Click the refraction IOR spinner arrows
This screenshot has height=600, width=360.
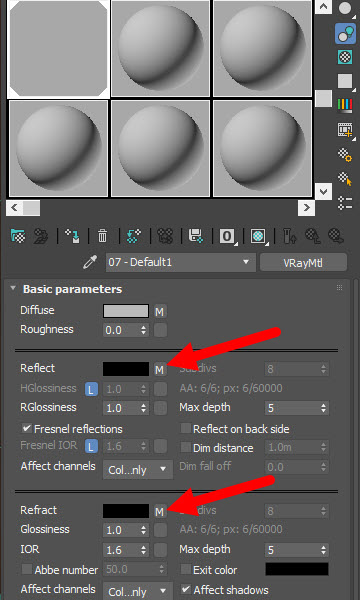(144, 550)
